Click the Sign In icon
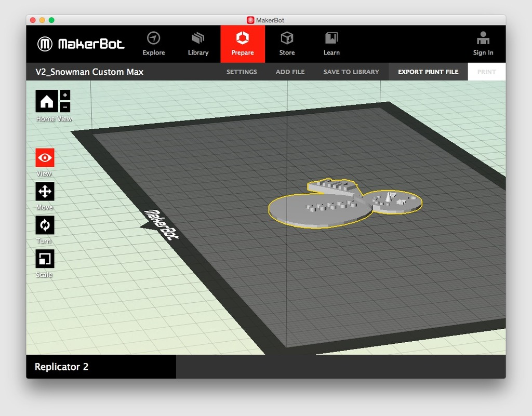532x416 pixels. coord(483,44)
